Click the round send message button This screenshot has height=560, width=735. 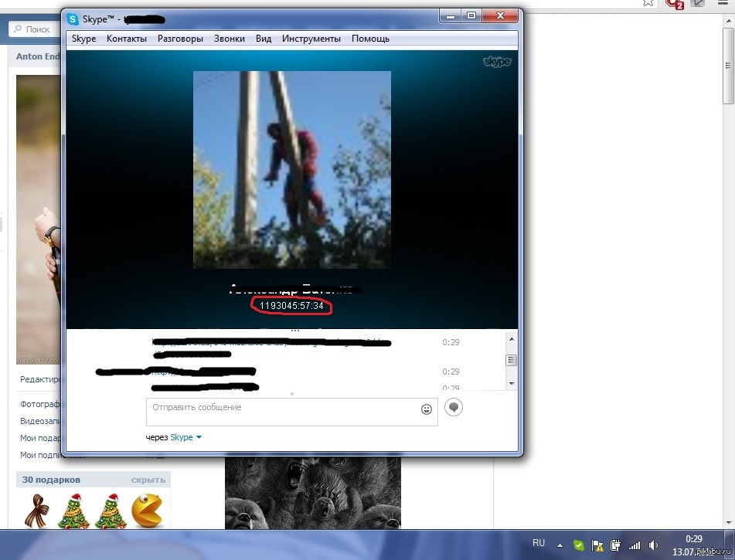[x=454, y=407]
